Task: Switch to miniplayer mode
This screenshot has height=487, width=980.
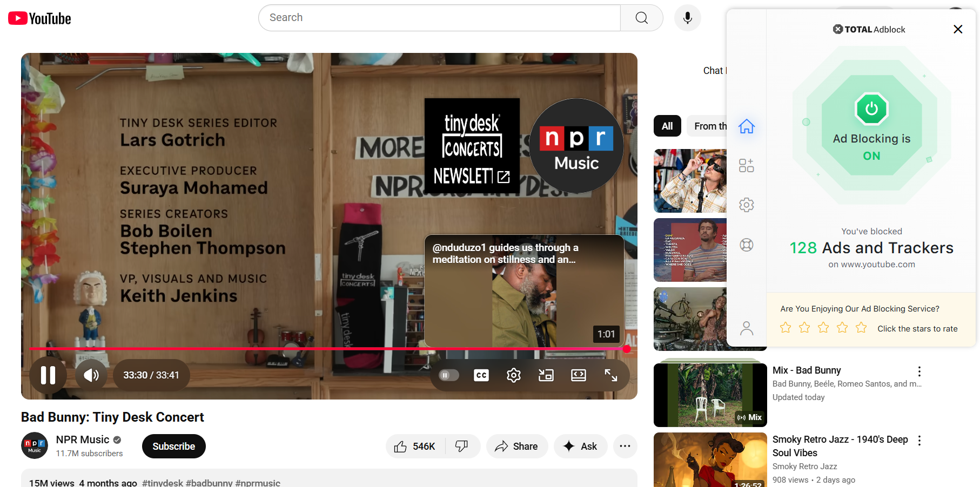Action: [546, 375]
